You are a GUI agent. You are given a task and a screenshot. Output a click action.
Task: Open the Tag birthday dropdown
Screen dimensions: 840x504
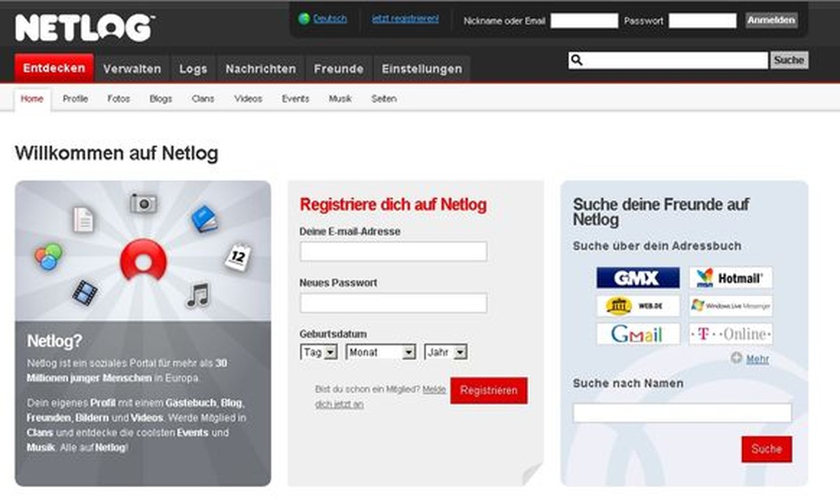[x=318, y=352]
